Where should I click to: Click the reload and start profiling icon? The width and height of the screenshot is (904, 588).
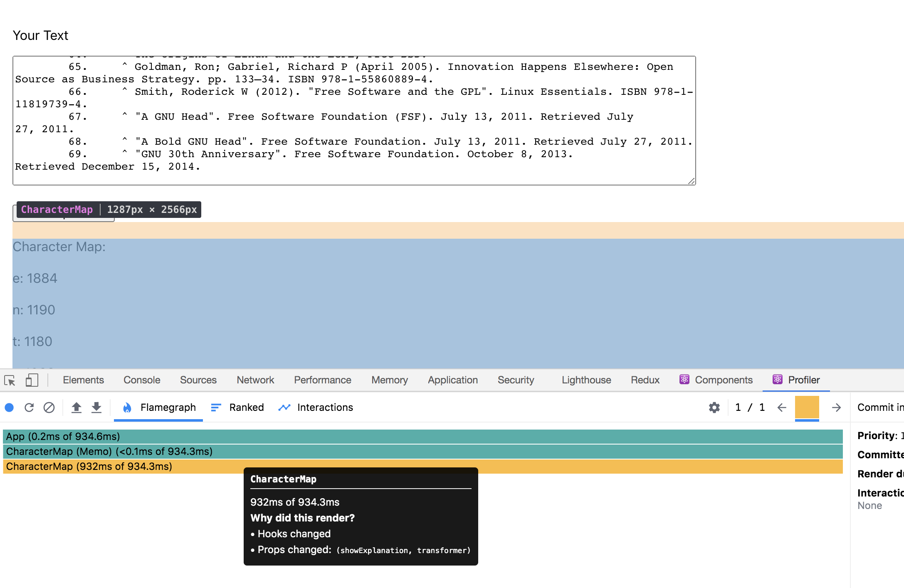(29, 408)
